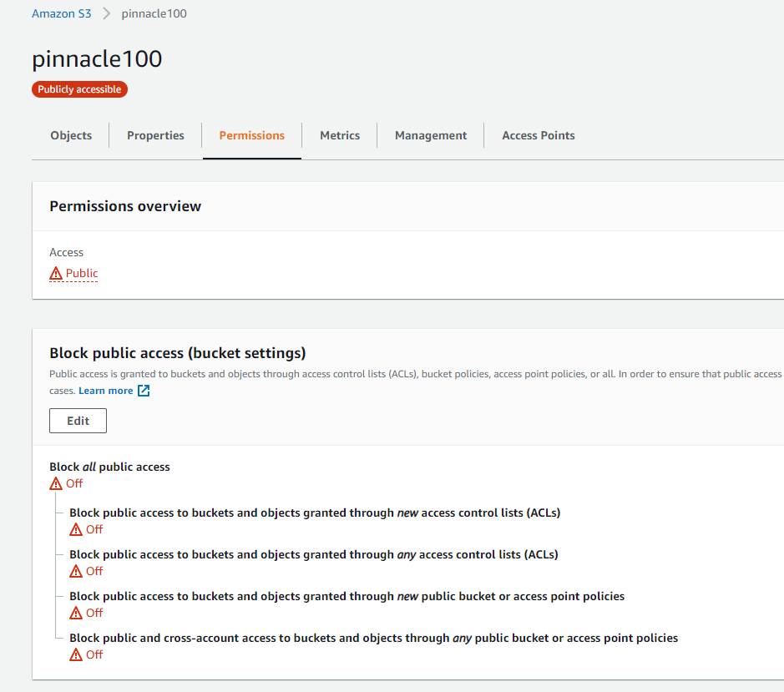This screenshot has height=692, width=784.
Task: Click the Block all public access label
Action: (x=109, y=467)
